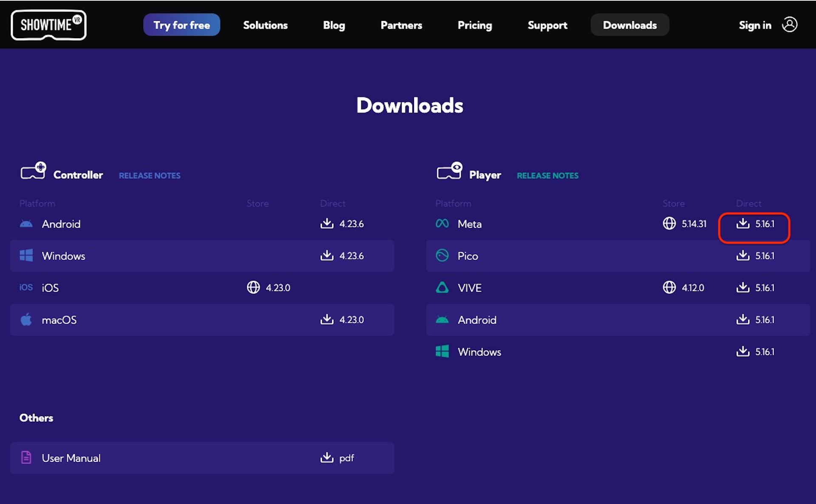This screenshot has height=504, width=816.
Task: Click download icon for Player Windows
Action: tap(743, 351)
